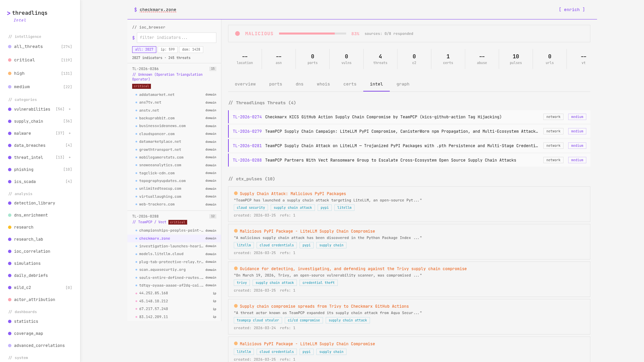Click the orange pulse dot for Trivy guidance
The width and height of the screenshot is (644, 362).
tap(236, 268)
